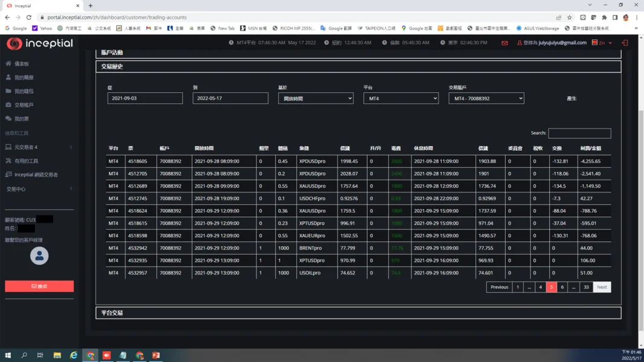This screenshot has height=362, width=644.
Task: Open 我的錢包 wallet in the sidebar
Action: point(24,91)
